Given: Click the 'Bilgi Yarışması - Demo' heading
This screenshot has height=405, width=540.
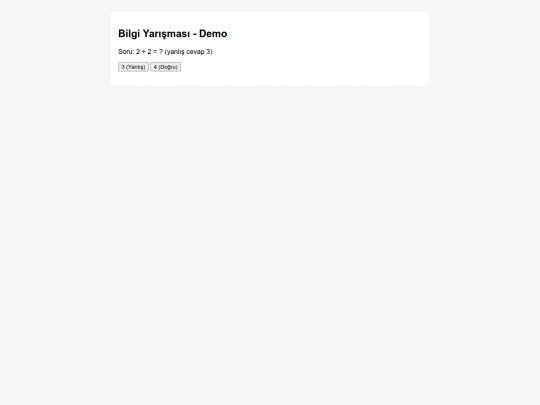Looking at the screenshot, I should pyautogui.click(x=173, y=33).
